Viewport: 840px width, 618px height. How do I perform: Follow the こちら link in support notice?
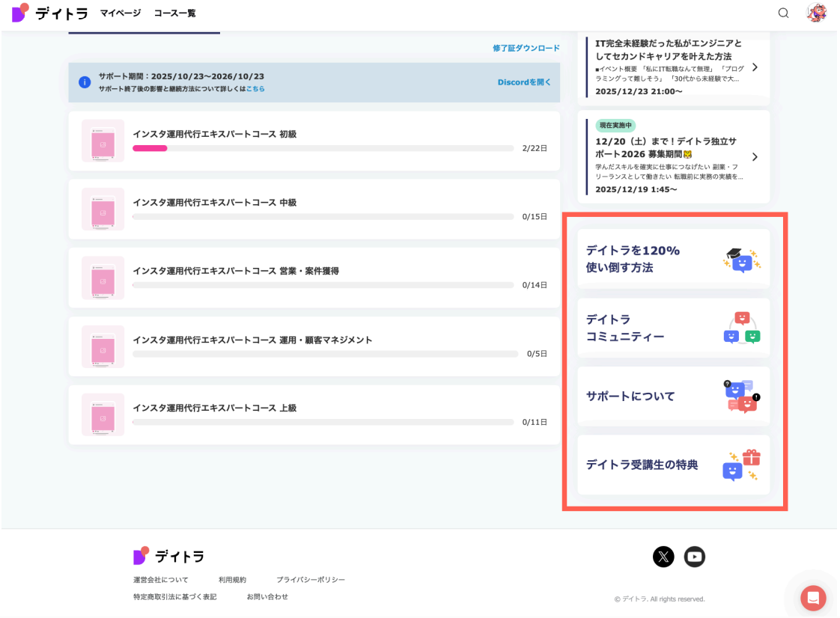click(255, 89)
